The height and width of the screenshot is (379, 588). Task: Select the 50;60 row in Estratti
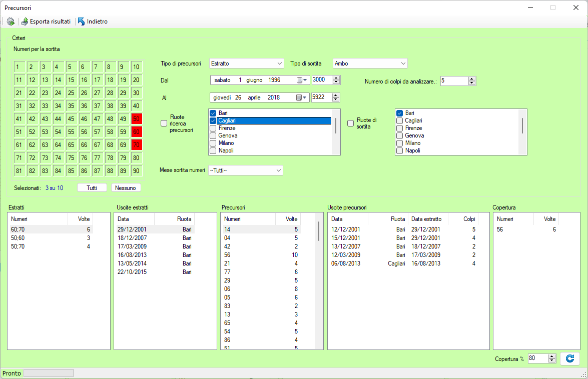[x=51, y=238]
